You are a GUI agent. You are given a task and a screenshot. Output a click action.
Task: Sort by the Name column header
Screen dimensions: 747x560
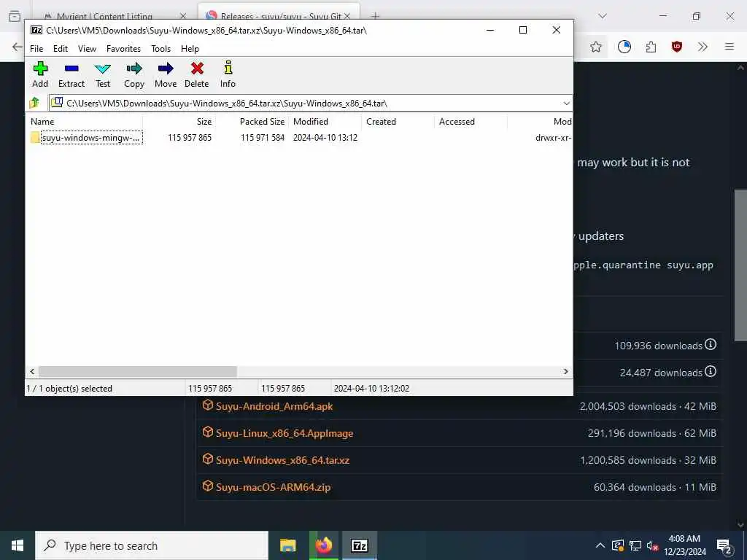[85, 122]
